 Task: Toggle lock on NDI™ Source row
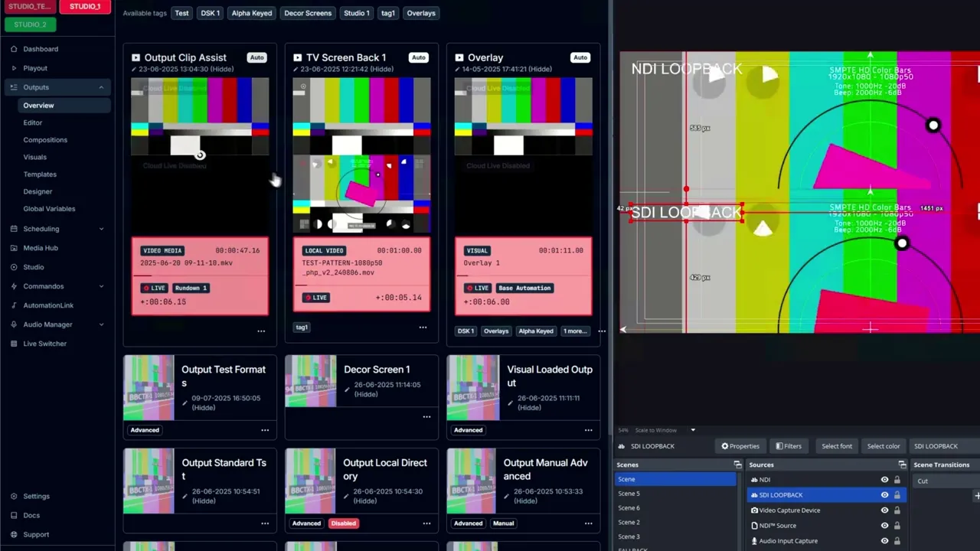tap(897, 526)
